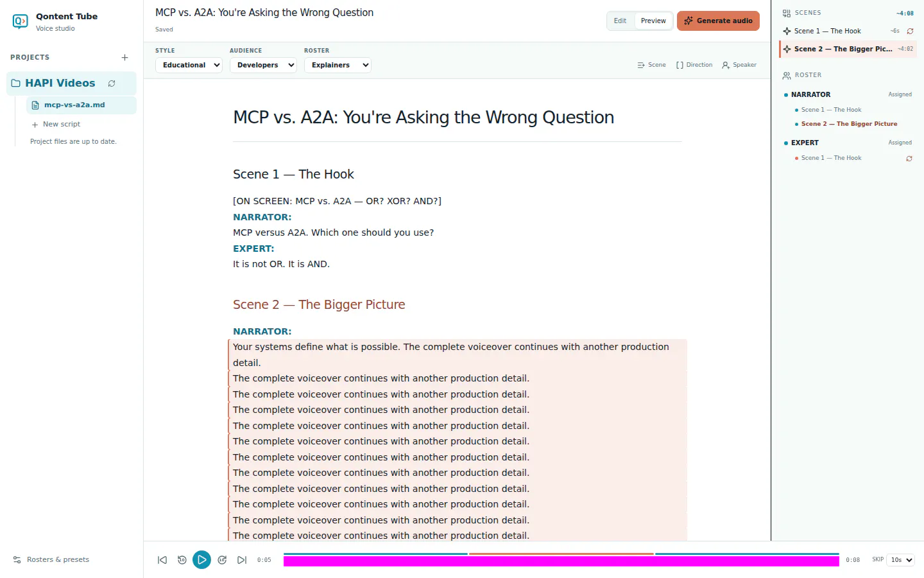Click the Scenes panel header icon
924x578 pixels.
[x=787, y=13]
